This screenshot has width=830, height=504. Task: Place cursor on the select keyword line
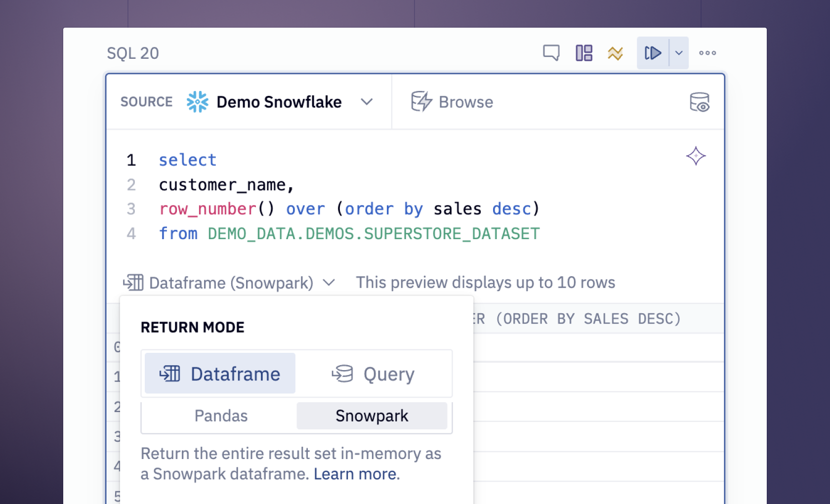pyautogui.click(x=188, y=160)
